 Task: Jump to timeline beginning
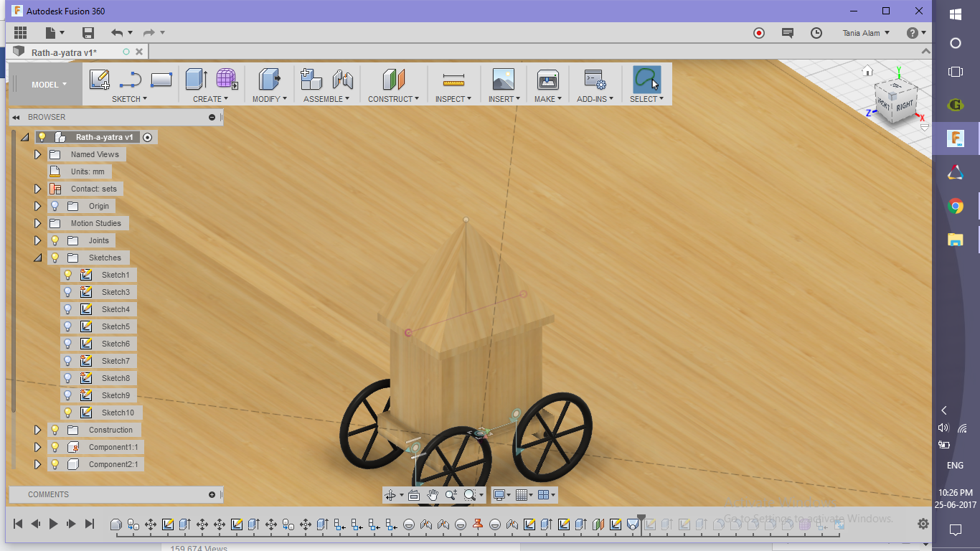click(18, 524)
